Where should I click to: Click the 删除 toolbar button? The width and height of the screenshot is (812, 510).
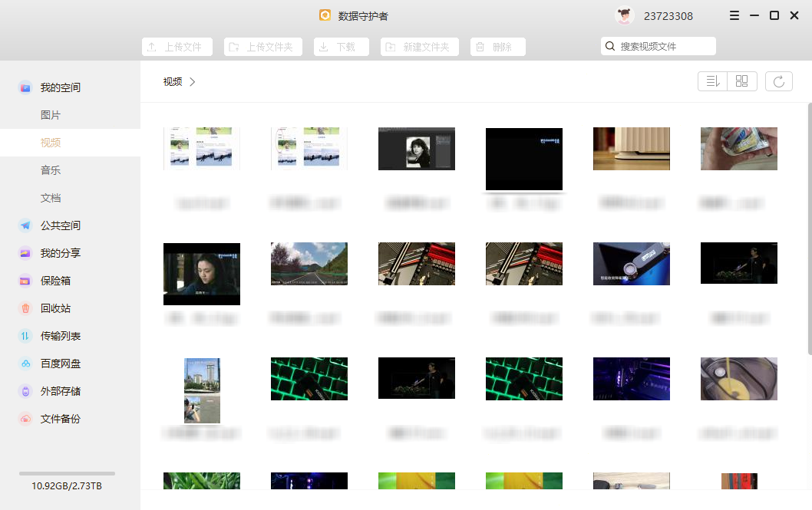(x=497, y=47)
